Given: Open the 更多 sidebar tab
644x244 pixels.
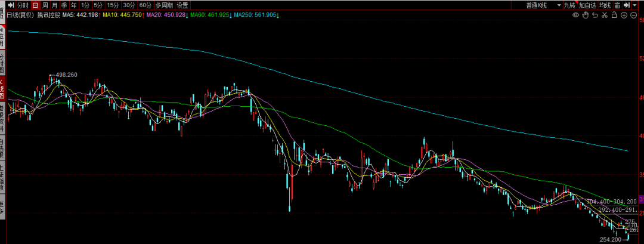Looking at the screenshot, I should (2, 208).
